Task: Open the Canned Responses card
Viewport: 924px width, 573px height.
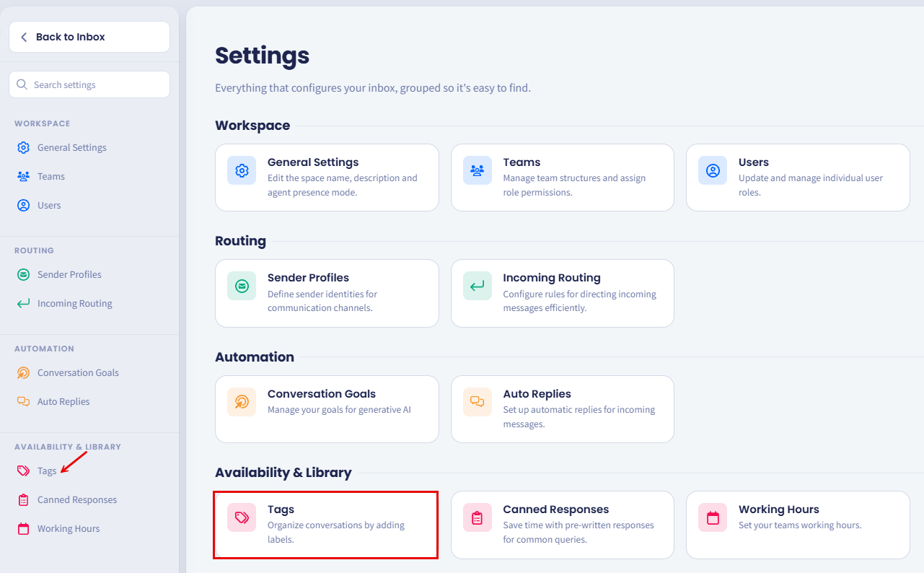Action: (563, 525)
